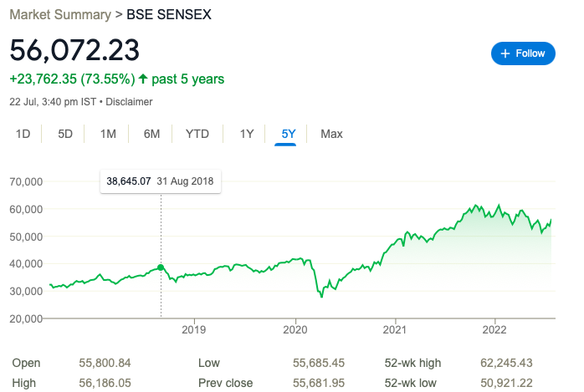
Task: Click the chart peak near 2022
Action: (499, 206)
